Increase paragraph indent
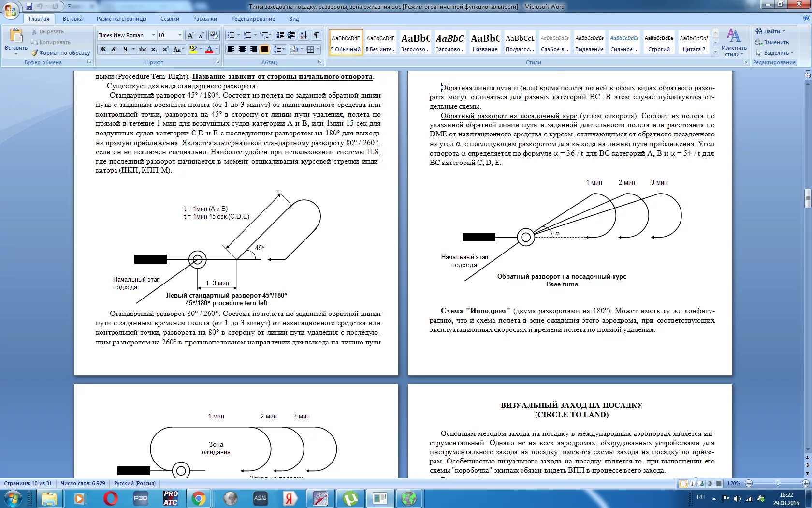The height and width of the screenshot is (508, 812). pyautogui.click(x=291, y=35)
